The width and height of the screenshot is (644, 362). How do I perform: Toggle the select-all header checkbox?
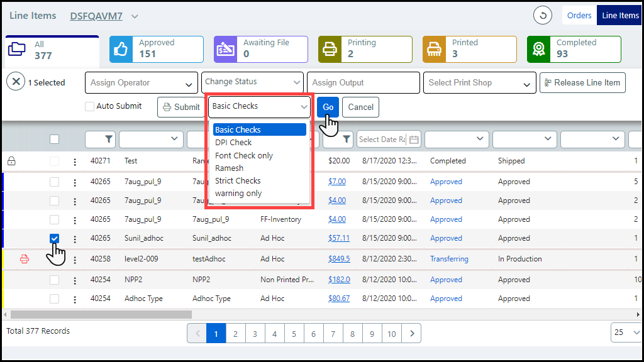point(55,139)
